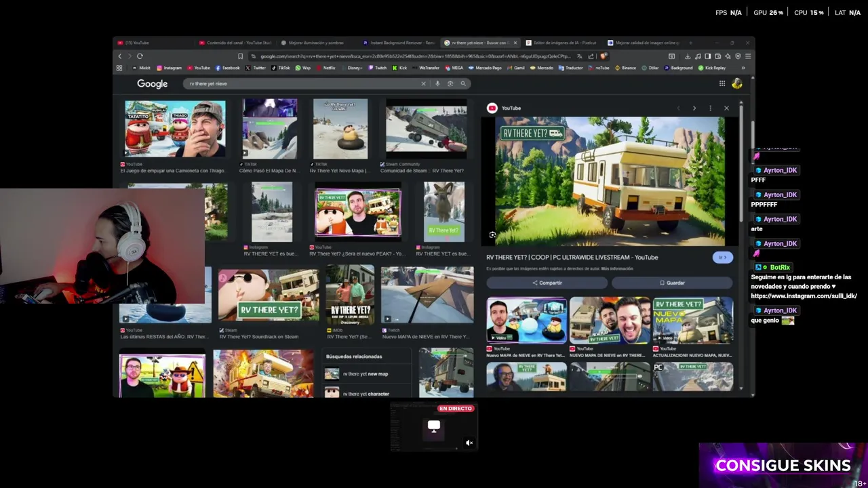Click the Compartir button
This screenshot has height=488, width=868.
(547, 283)
